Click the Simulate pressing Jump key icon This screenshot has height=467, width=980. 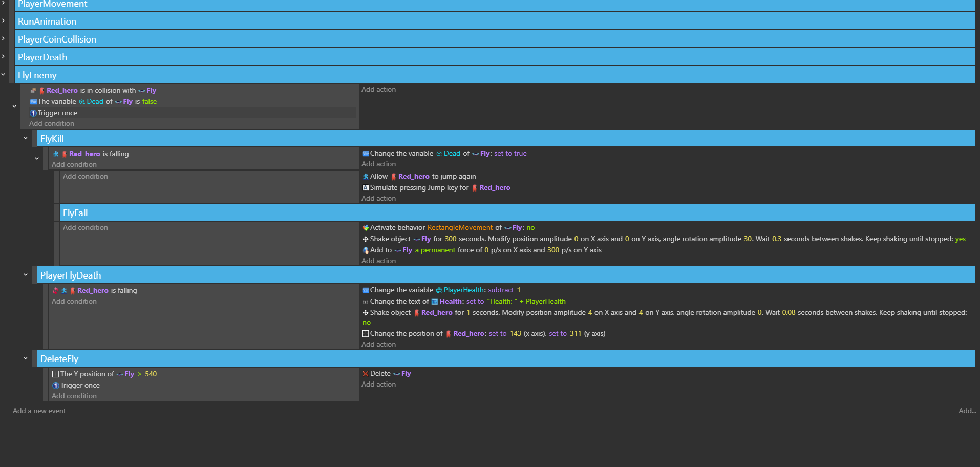click(366, 188)
